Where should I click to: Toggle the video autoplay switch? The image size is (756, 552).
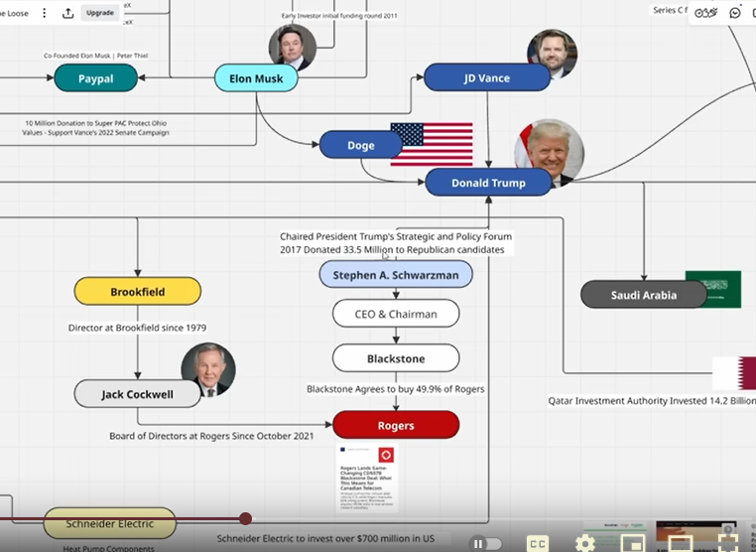point(486,544)
